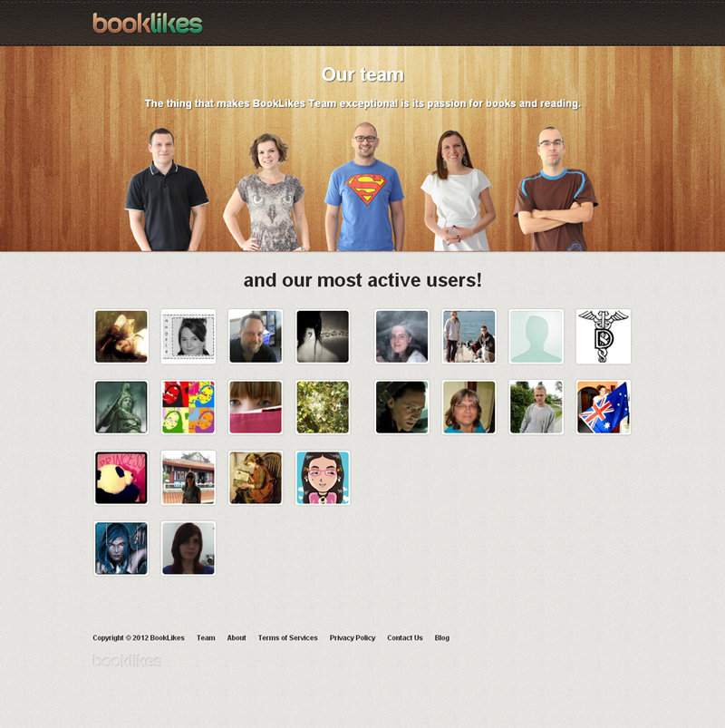Open the red-haired woman avatar

(188, 548)
